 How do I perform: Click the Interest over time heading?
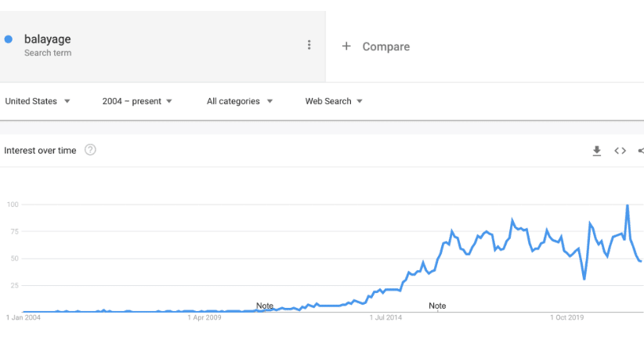(x=40, y=150)
